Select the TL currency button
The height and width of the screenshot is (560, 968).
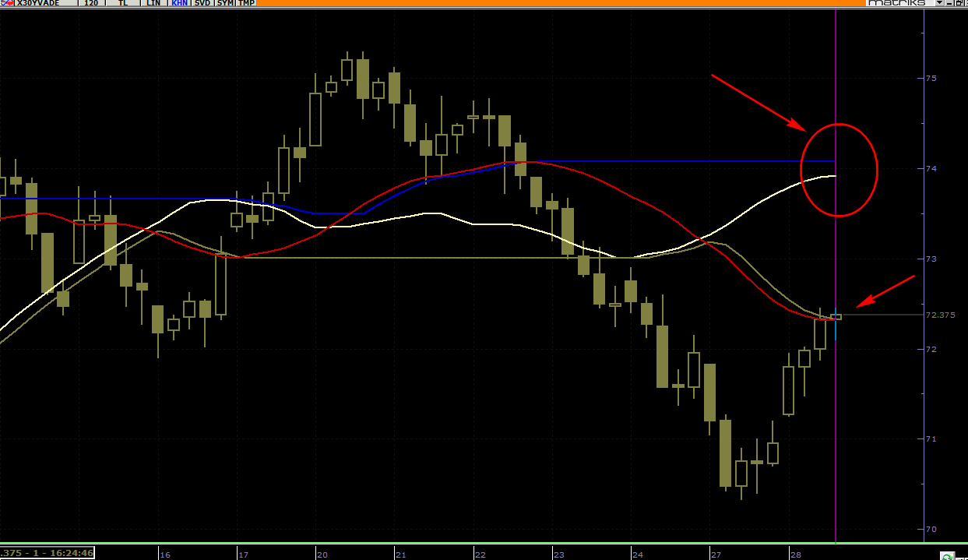122,3
